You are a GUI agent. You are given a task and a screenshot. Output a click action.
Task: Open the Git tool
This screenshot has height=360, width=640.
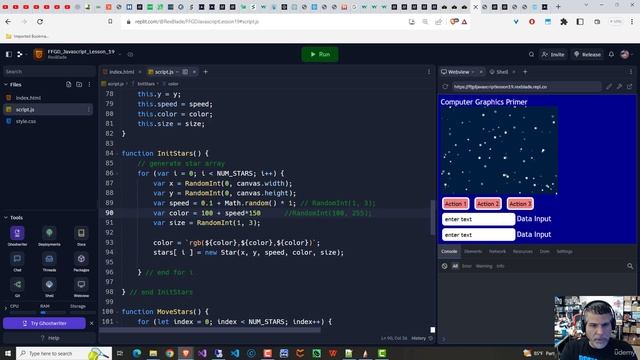17,288
